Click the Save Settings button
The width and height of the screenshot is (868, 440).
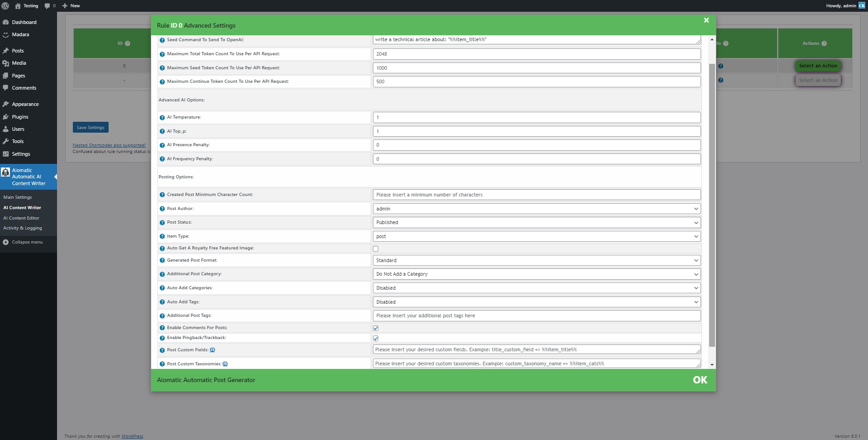[x=91, y=128]
